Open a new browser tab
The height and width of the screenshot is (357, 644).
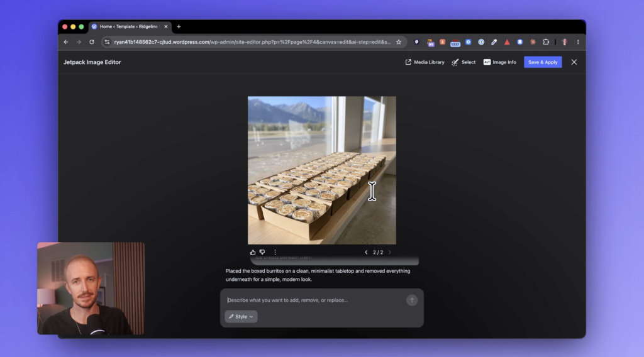179,26
